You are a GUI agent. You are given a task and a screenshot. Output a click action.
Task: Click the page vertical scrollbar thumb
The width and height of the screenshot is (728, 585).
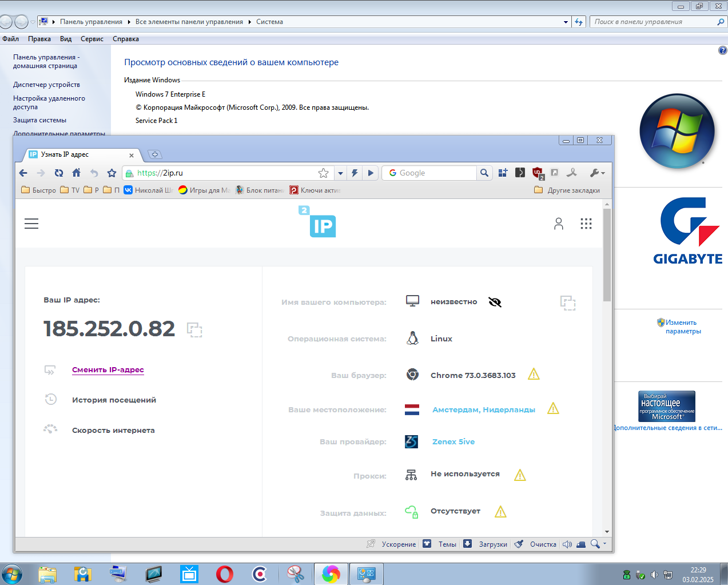tap(607, 255)
